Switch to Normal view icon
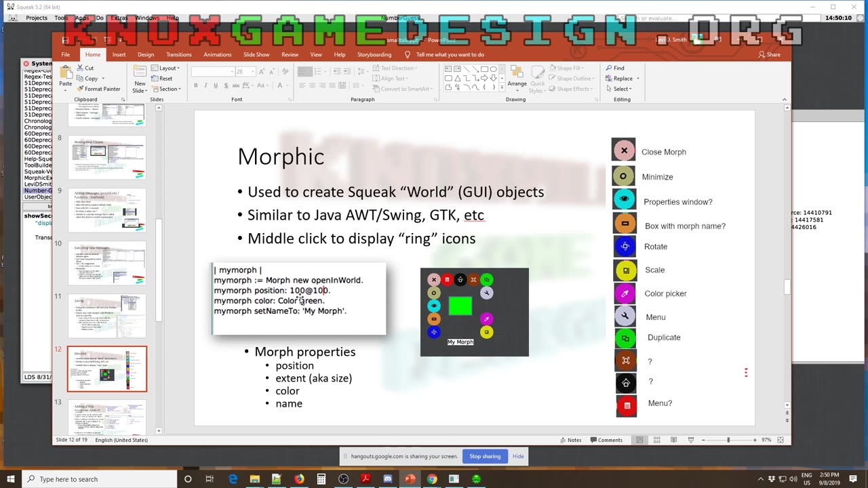This screenshot has width=868, height=488. tap(639, 440)
